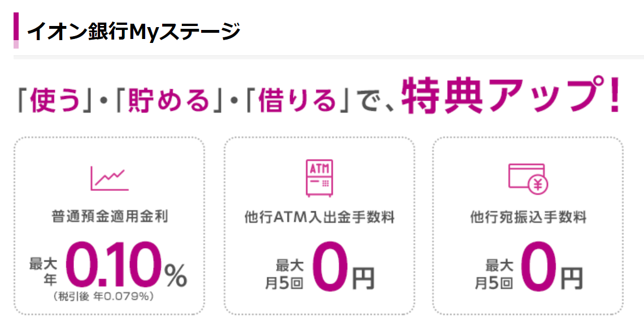Click the card with yen coin icon
644x326 pixels.
tap(528, 179)
